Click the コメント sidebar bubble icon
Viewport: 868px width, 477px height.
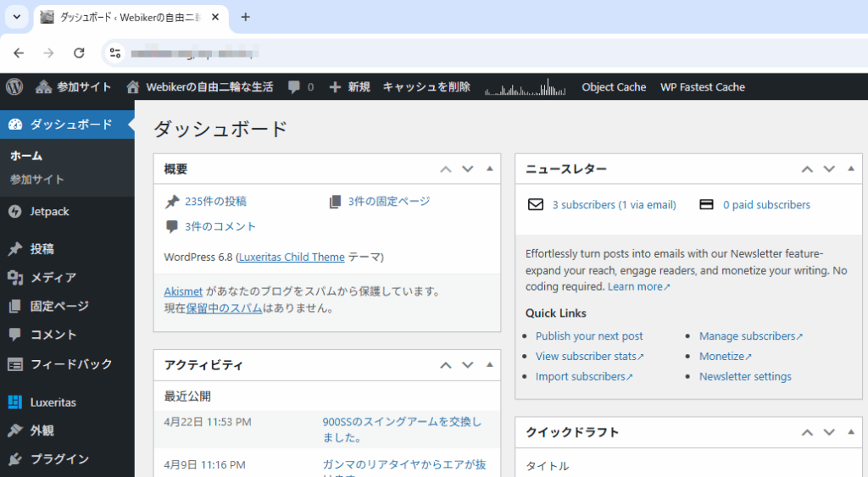click(x=15, y=334)
